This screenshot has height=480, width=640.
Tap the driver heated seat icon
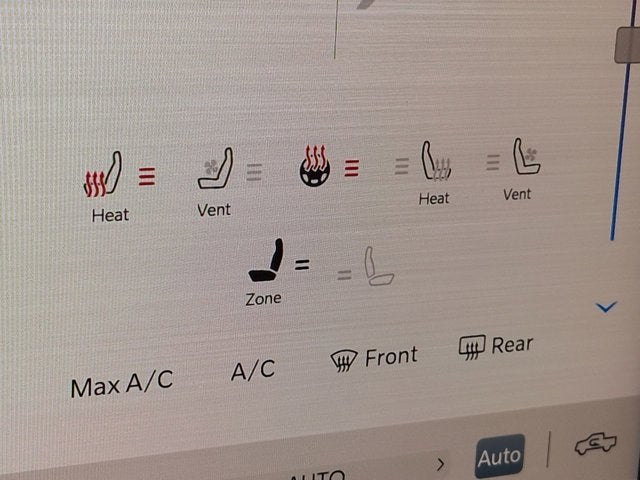pyautogui.click(x=103, y=175)
